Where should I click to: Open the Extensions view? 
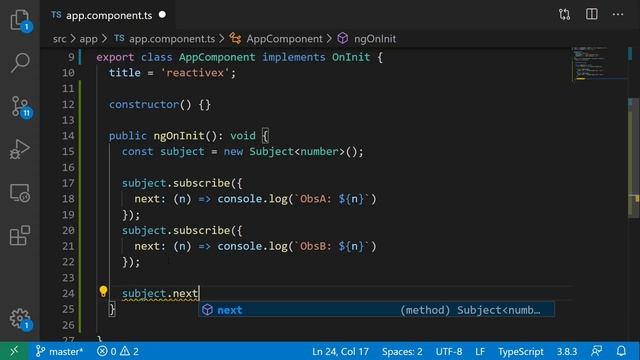click(20, 236)
